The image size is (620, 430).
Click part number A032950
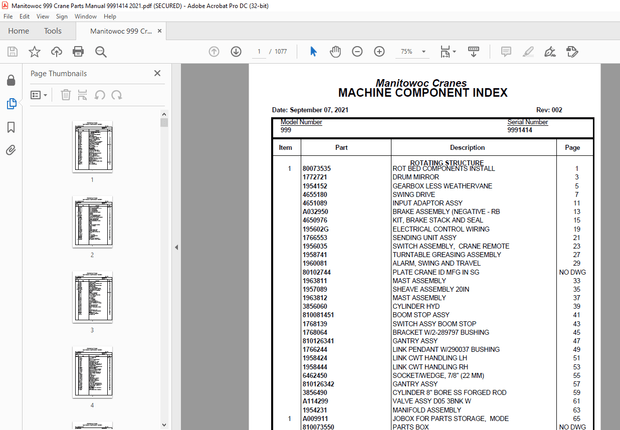[315, 212]
